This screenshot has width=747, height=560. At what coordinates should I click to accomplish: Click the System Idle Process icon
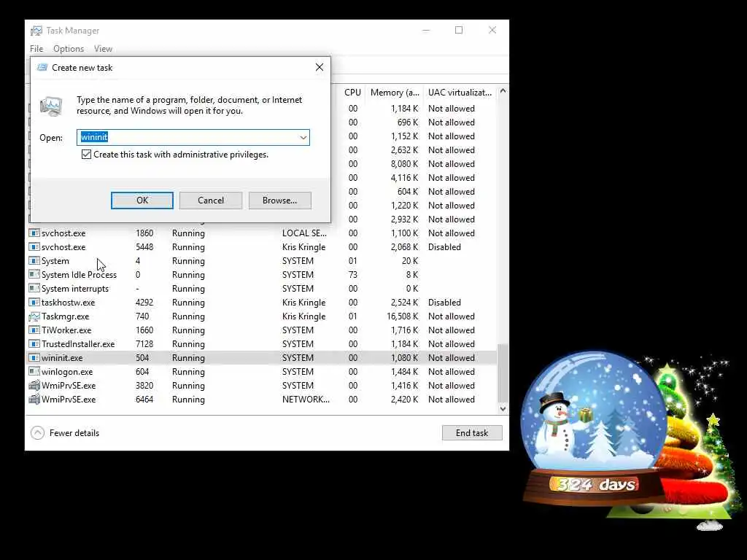[34, 275]
